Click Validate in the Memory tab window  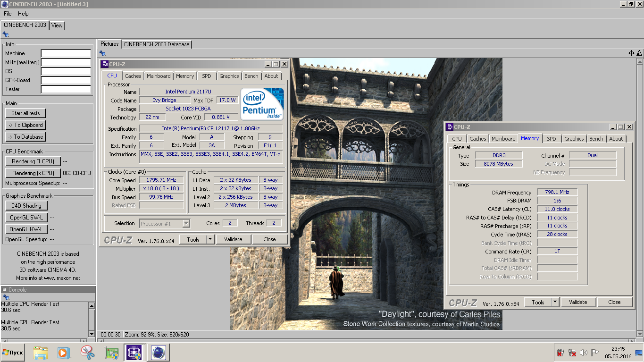point(578,302)
